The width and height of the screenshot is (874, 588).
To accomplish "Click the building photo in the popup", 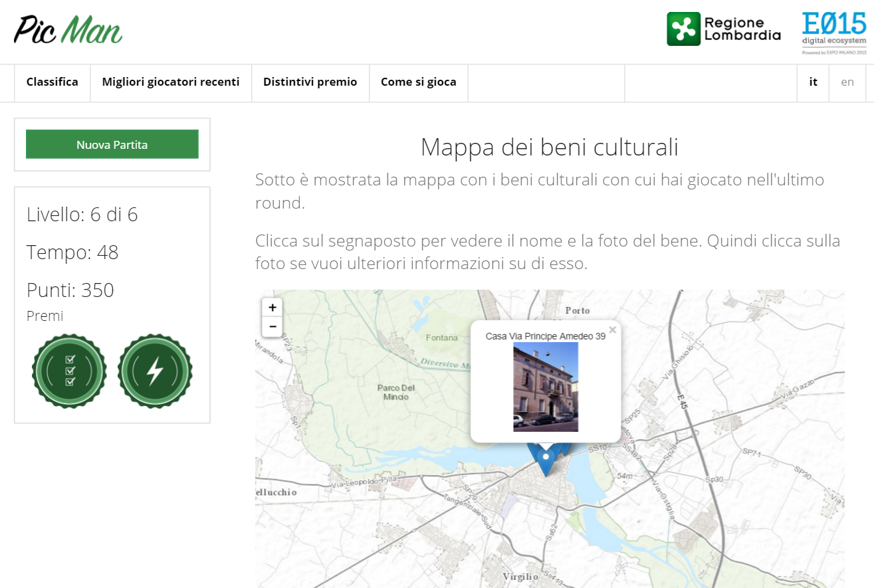I will click(546, 387).
